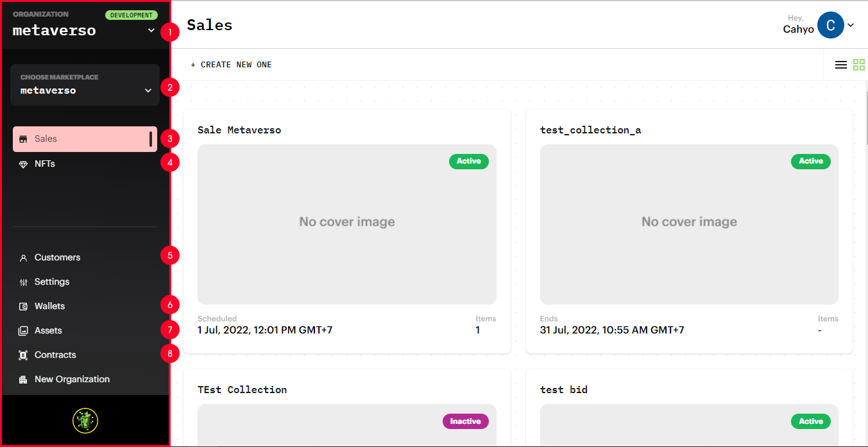This screenshot has width=868, height=447.
Task: Click the Customers person icon
Action: point(23,258)
